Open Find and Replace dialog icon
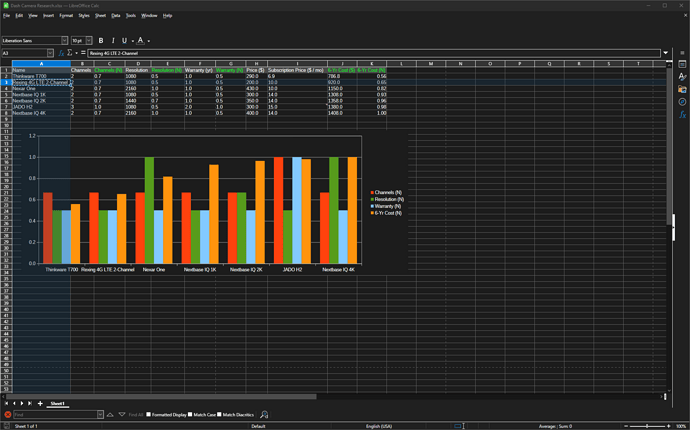The width and height of the screenshot is (690, 430). coord(264,415)
